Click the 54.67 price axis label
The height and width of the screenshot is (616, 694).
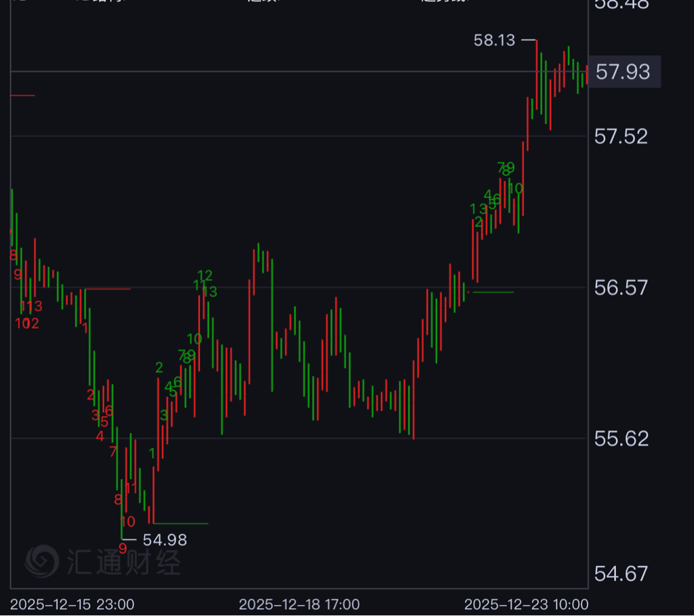click(x=621, y=574)
